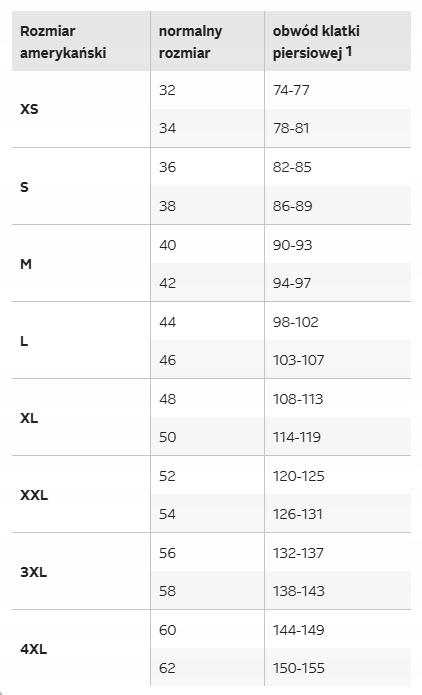Click the 'Rozmiar amerykański' column header
422x695 pixels.
pyautogui.click(x=63, y=42)
